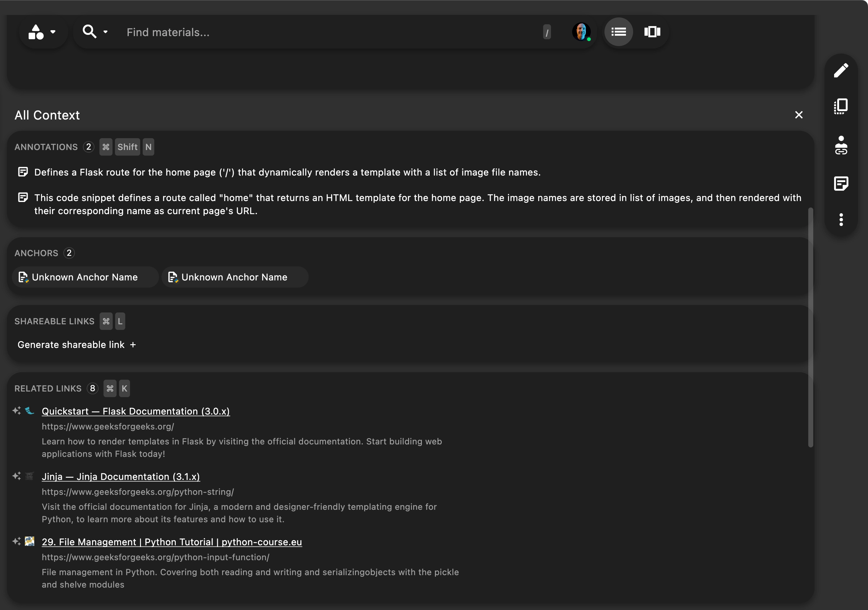Close the All Context panel
The width and height of the screenshot is (868, 610).
(799, 115)
